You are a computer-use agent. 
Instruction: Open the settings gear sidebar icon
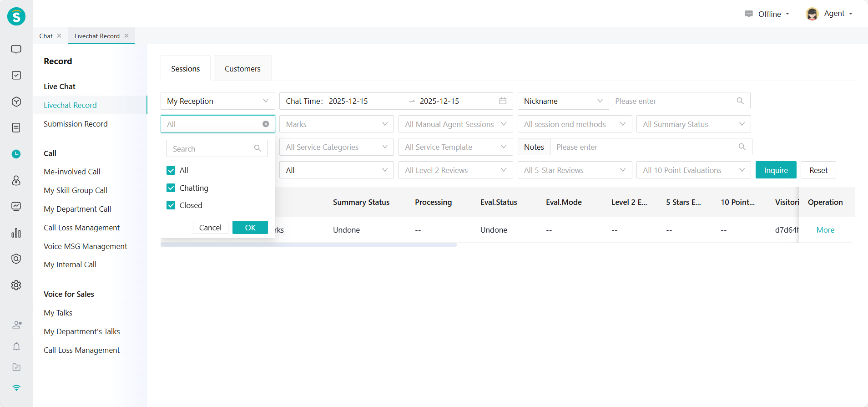coord(16,285)
